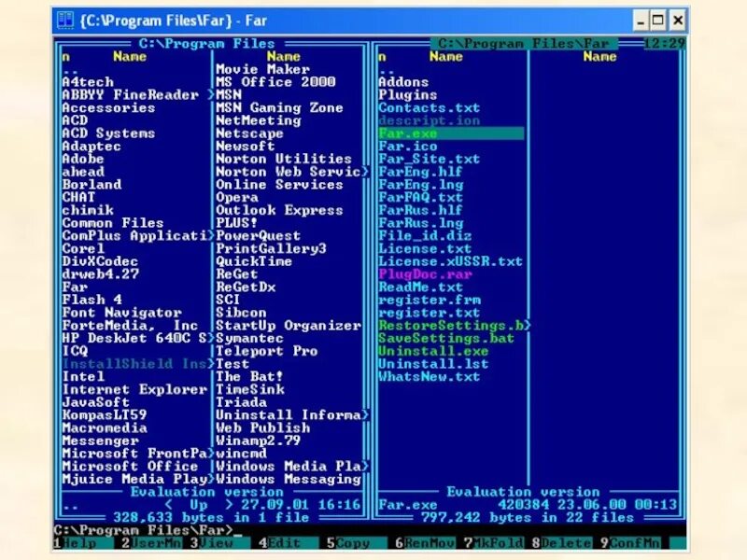This screenshot has height=560, width=747.
Task: Select the Far.ico file
Action: point(408,147)
